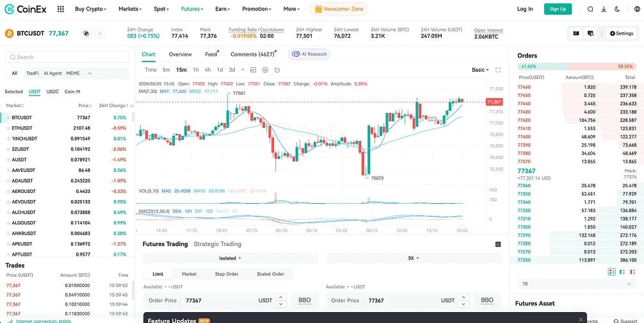Click the download app icon

[604, 9]
